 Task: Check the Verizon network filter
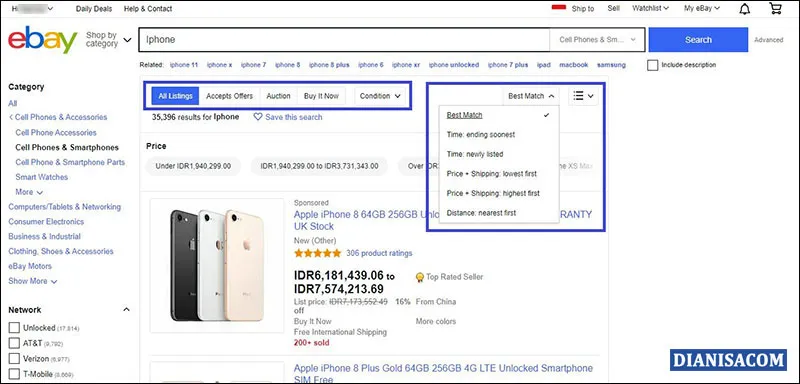pos(14,359)
